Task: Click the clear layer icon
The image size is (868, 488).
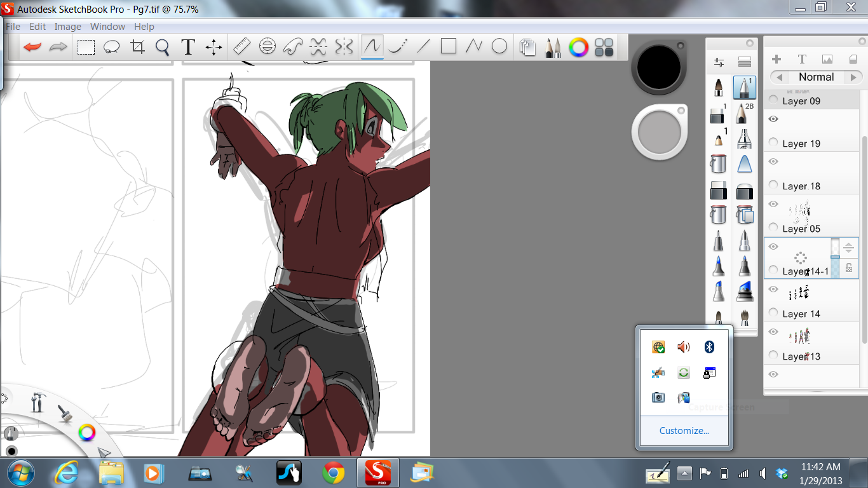Action: pyautogui.click(x=853, y=59)
